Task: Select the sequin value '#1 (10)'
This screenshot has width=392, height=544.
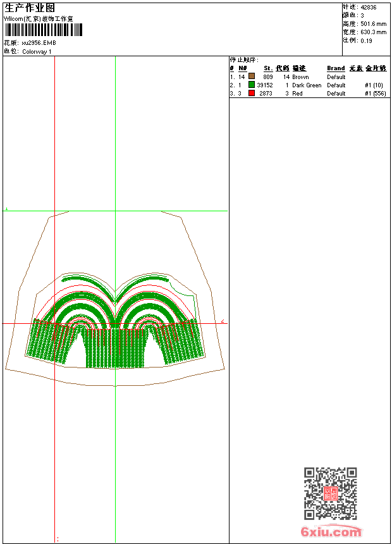Action: 374,85
